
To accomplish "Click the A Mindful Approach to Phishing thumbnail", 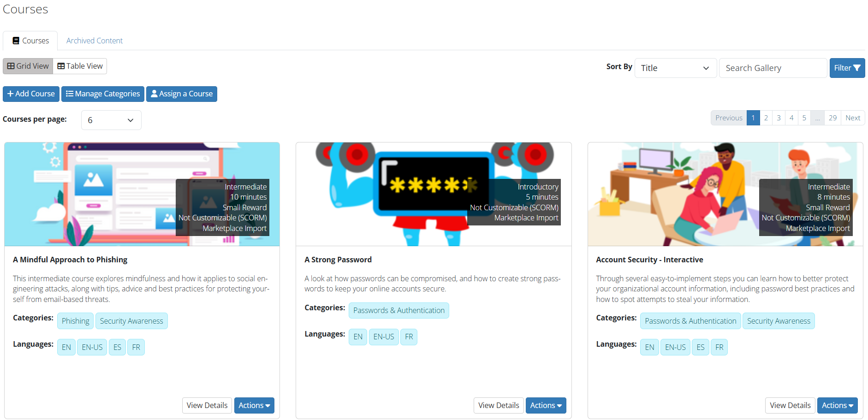I will tap(142, 194).
